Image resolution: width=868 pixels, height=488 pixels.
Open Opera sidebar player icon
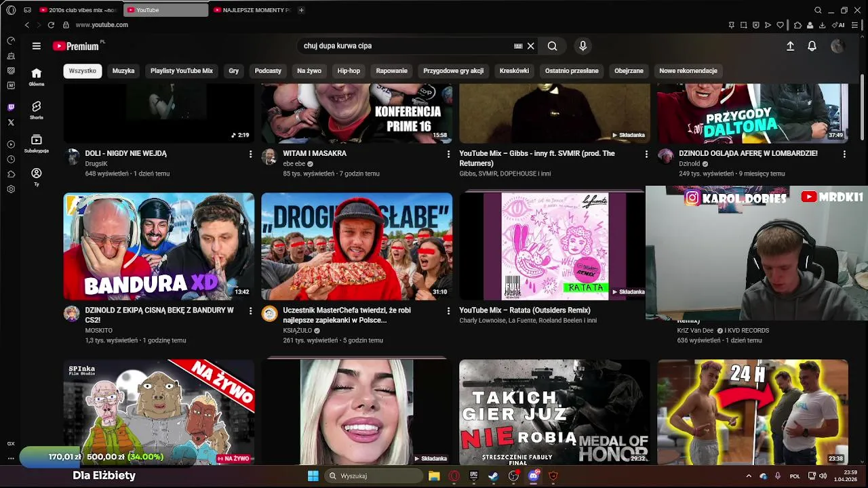(x=11, y=144)
